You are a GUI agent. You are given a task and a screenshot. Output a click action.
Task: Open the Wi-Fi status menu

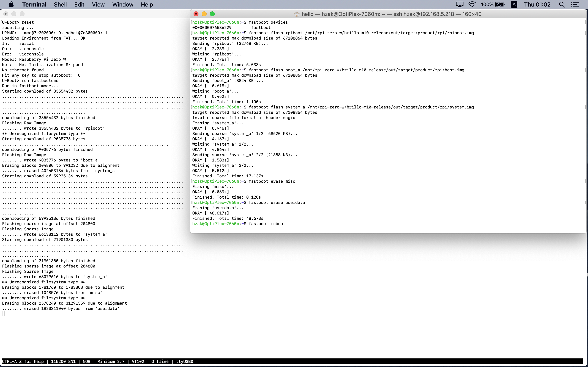coord(472,4)
